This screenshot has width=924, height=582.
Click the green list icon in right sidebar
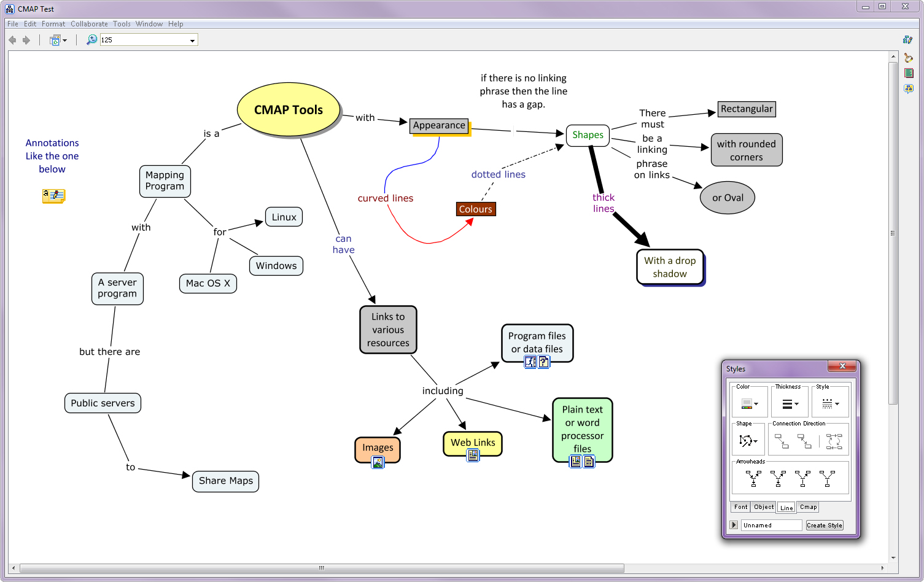[x=909, y=73]
